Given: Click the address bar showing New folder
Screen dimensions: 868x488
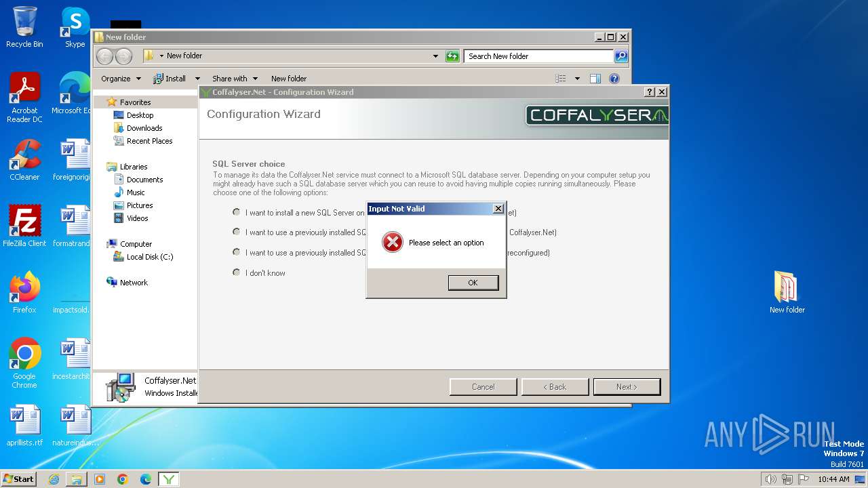Looking at the screenshot, I should pyautogui.click(x=292, y=56).
